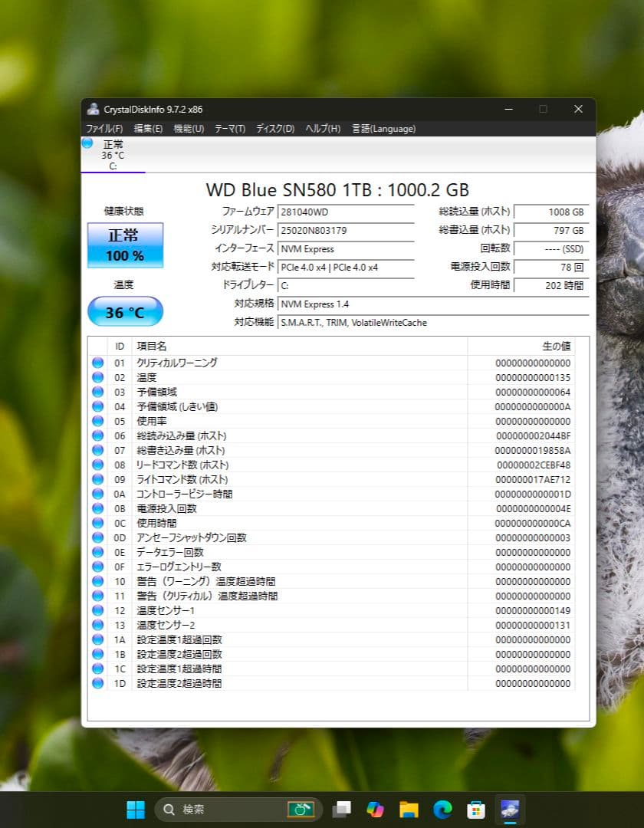Open the テーマ(T) menu
This screenshot has width=644, height=828.
[x=230, y=129]
